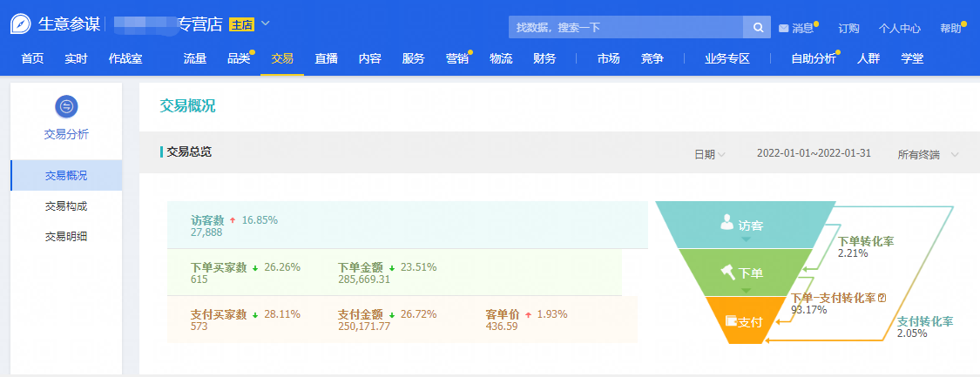Screen dimensions: 980x377
Task: Click the search magnifier button
Action: (x=758, y=28)
